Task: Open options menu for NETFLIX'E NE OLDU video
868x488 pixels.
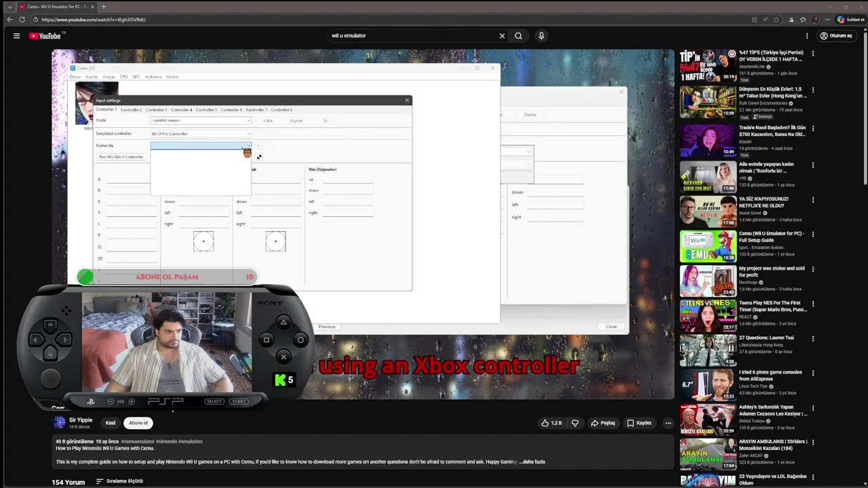Action: pyautogui.click(x=813, y=200)
